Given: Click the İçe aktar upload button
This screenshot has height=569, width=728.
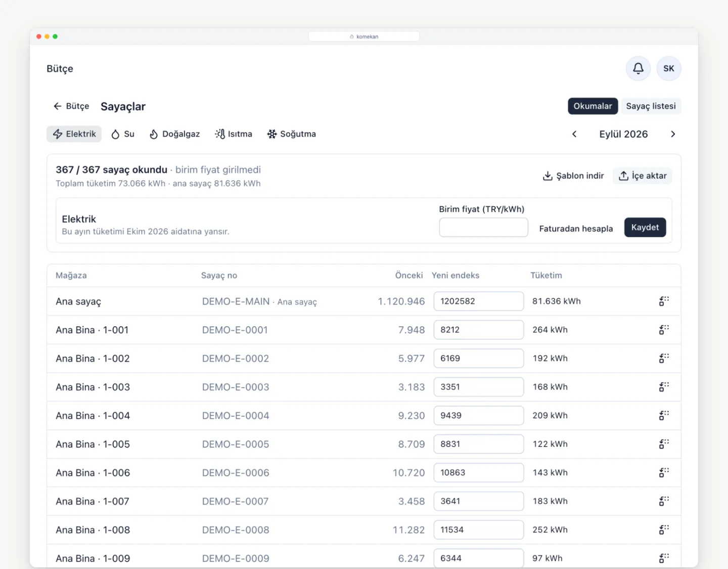Looking at the screenshot, I should click(643, 176).
